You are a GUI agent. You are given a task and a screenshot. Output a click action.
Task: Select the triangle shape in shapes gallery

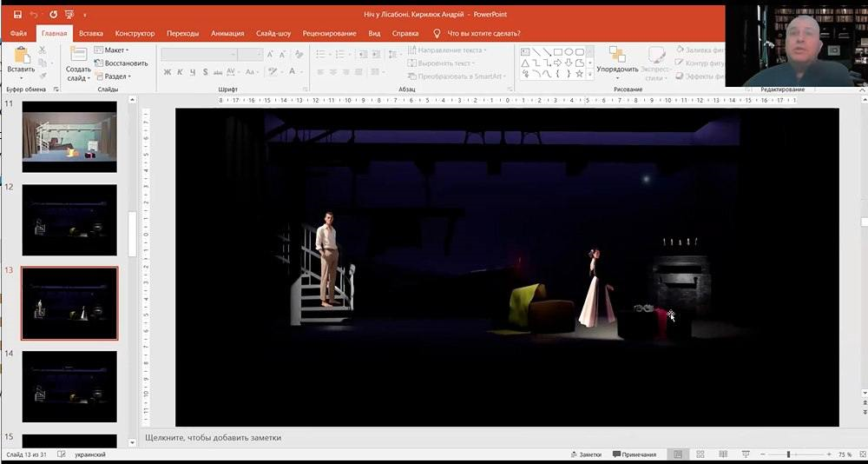tap(525, 63)
